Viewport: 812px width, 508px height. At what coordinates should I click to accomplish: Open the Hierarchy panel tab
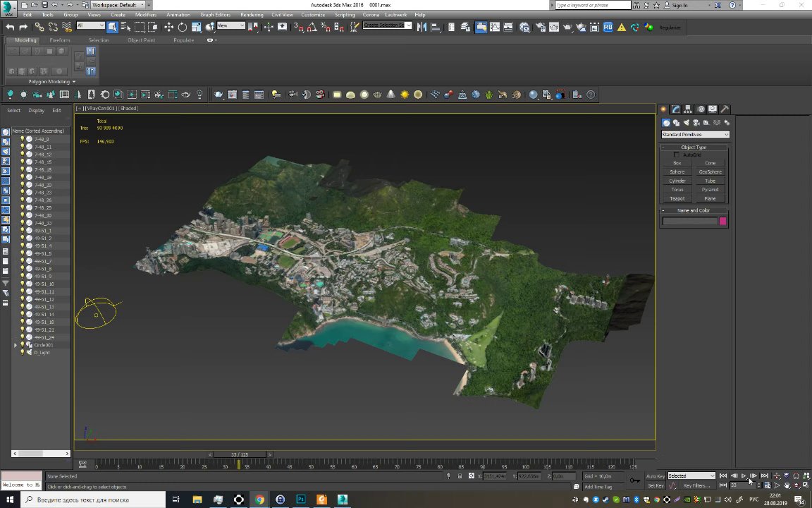(x=688, y=109)
